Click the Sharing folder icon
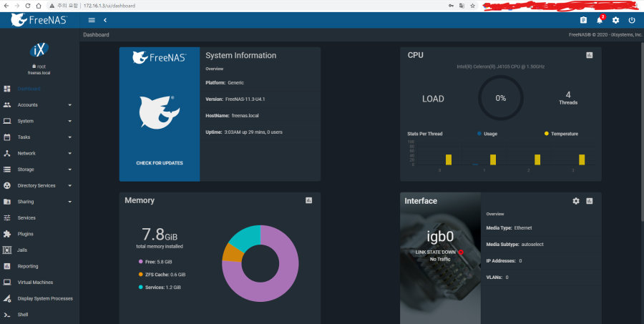 7,202
